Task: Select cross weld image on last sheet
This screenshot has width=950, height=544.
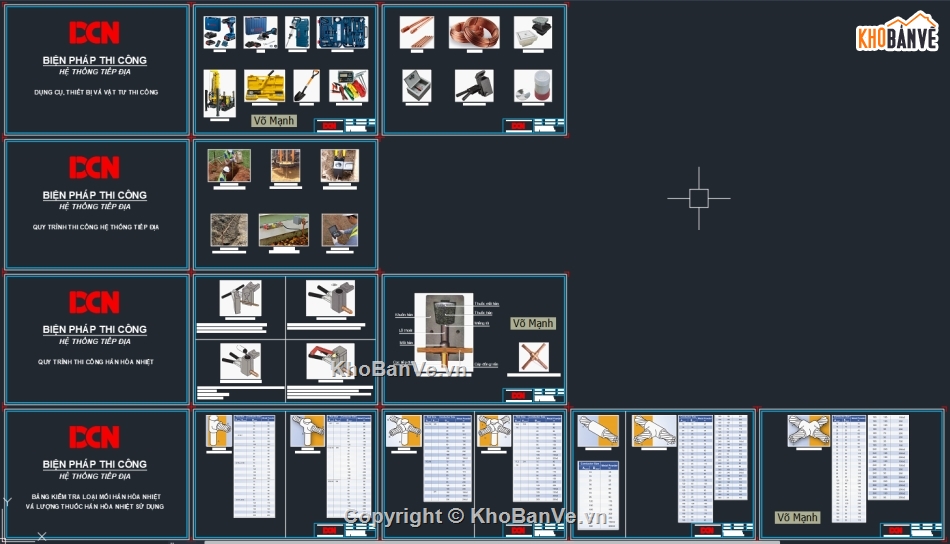Action: tap(809, 431)
